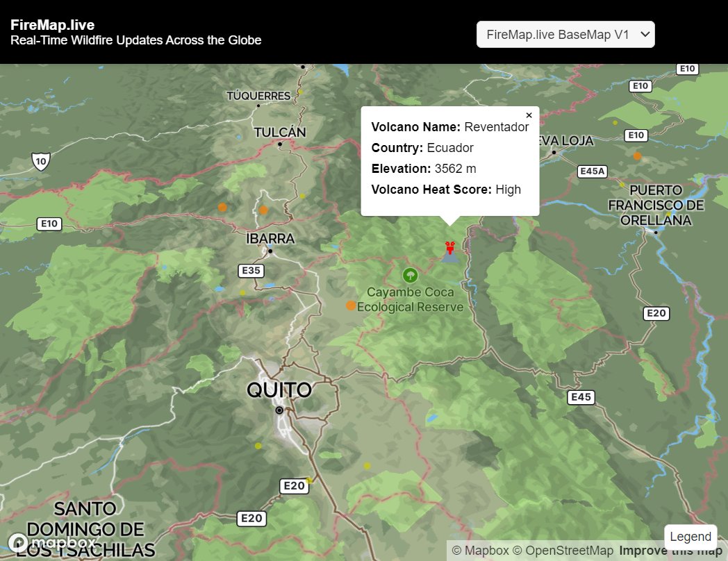Click the orange fire dot in the east
Image resolution: width=728 pixels, height=561 pixels.
638,156
